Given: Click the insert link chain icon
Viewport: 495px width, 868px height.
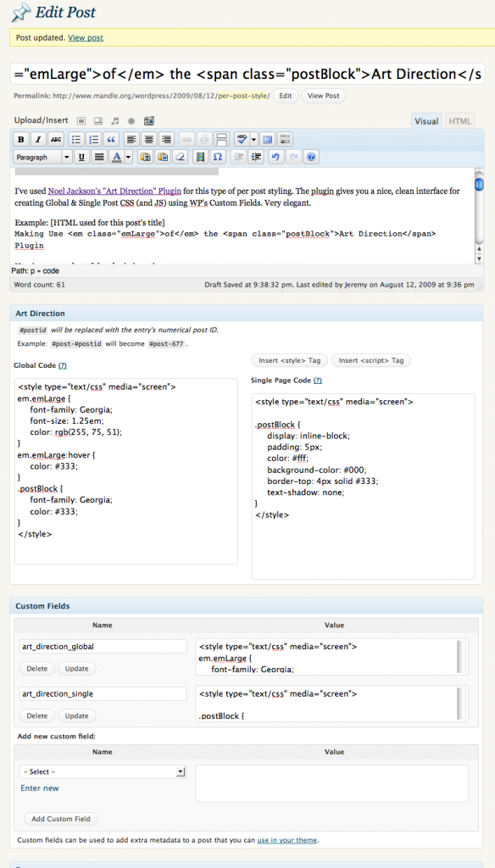Looking at the screenshot, I should [x=186, y=139].
